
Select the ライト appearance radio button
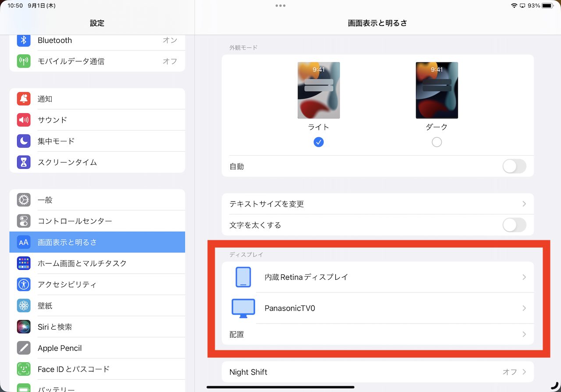319,142
